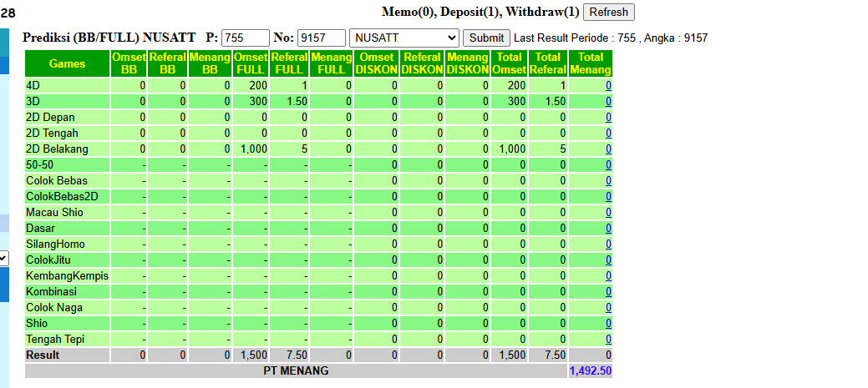Open the Total Menang link for 2D Tengah
Screen dimensions: 868x388
(608, 134)
